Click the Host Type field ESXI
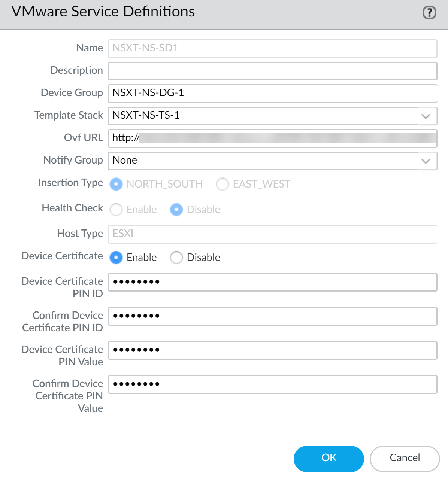The image size is (448, 484). (273, 234)
